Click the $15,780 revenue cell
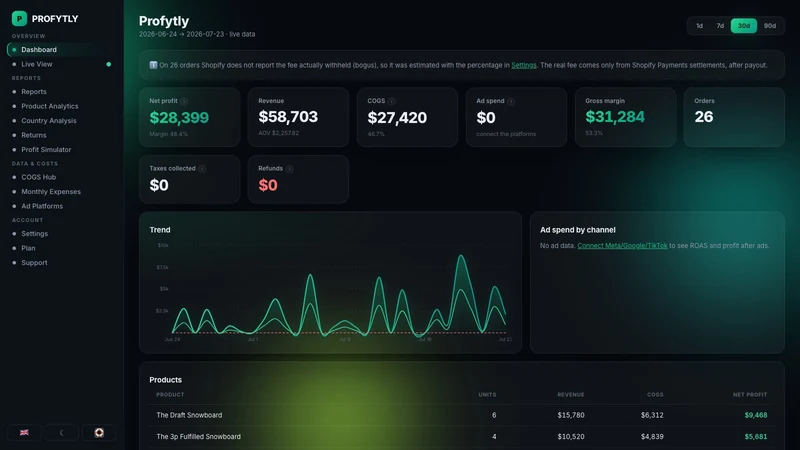800x450 pixels. [570, 415]
